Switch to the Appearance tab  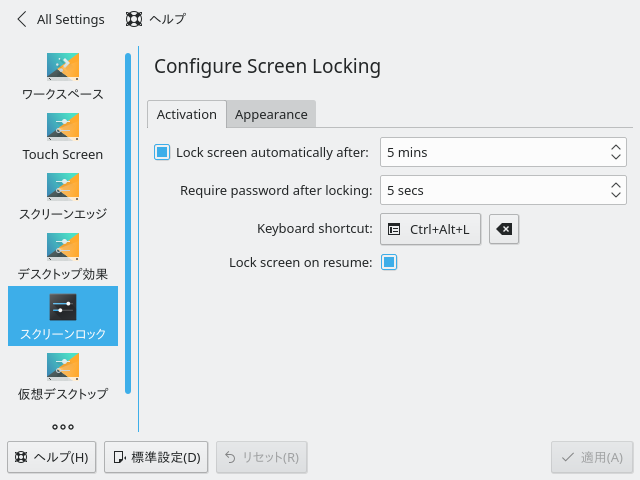tap(271, 114)
